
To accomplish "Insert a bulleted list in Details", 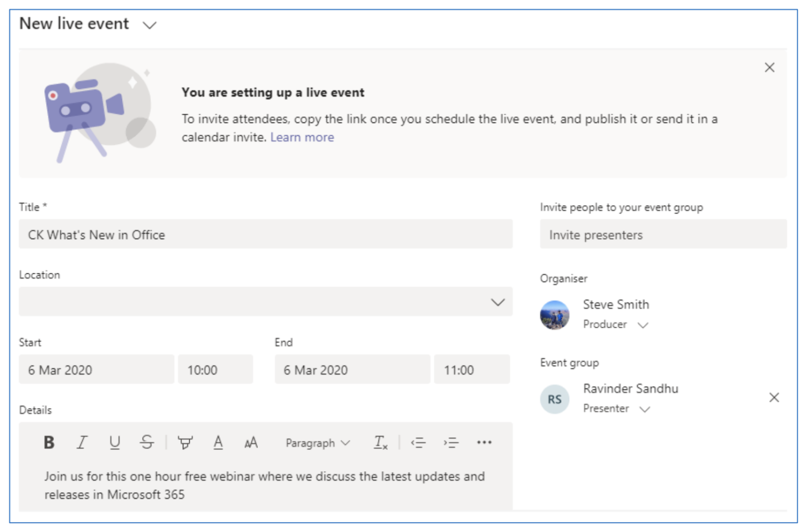I will click(418, 442).
